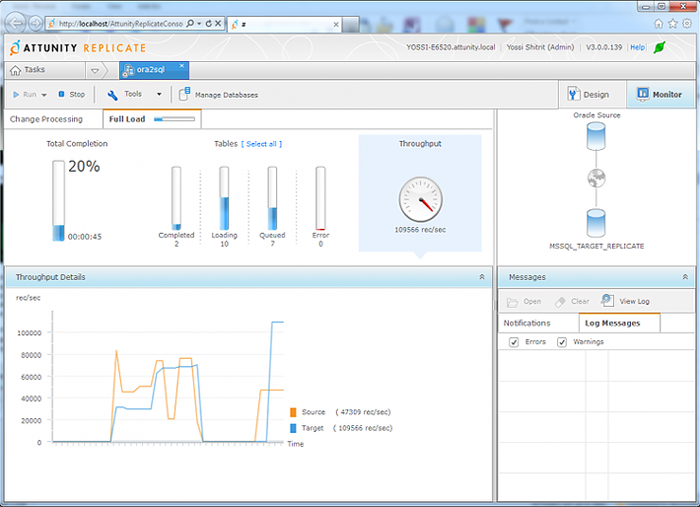
Task: Select the Queued tables bar
Action: click(x=272, y=199)
